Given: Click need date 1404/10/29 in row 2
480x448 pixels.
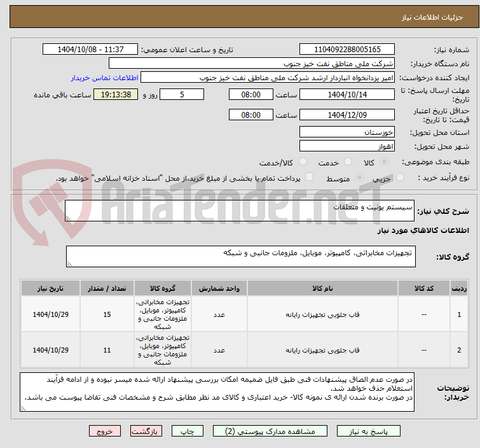Looking at the screenshot, I should point(50,350).
